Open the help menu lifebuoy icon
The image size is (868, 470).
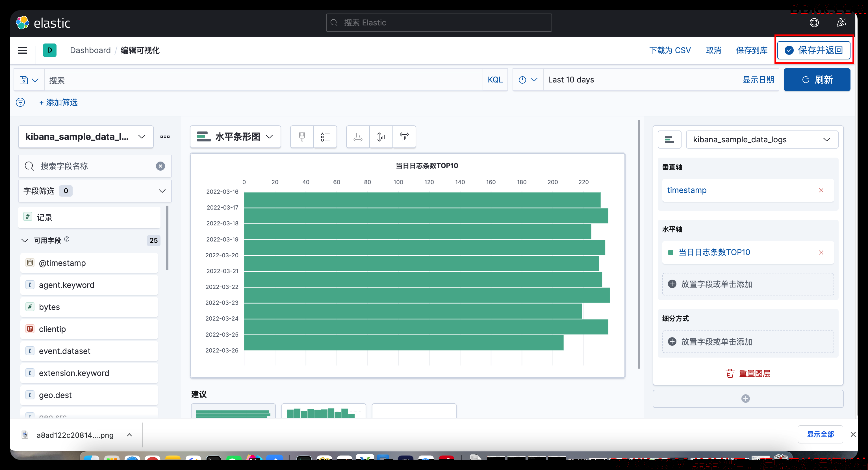pos(814,23)
